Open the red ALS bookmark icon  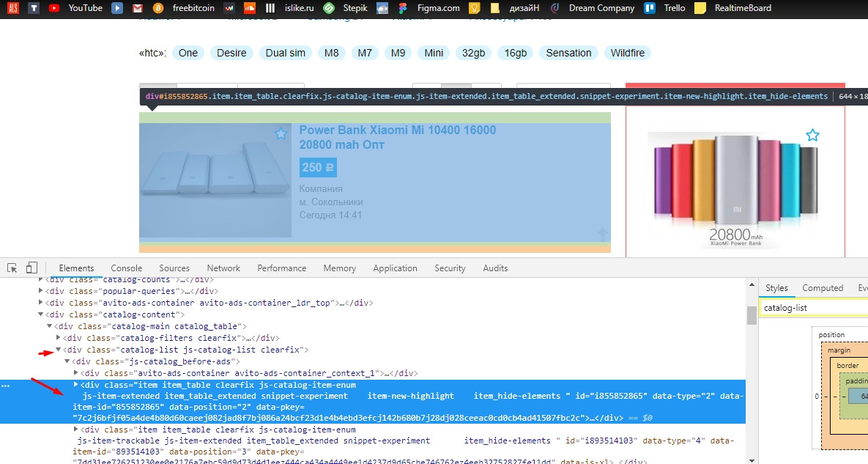(12, 8)
